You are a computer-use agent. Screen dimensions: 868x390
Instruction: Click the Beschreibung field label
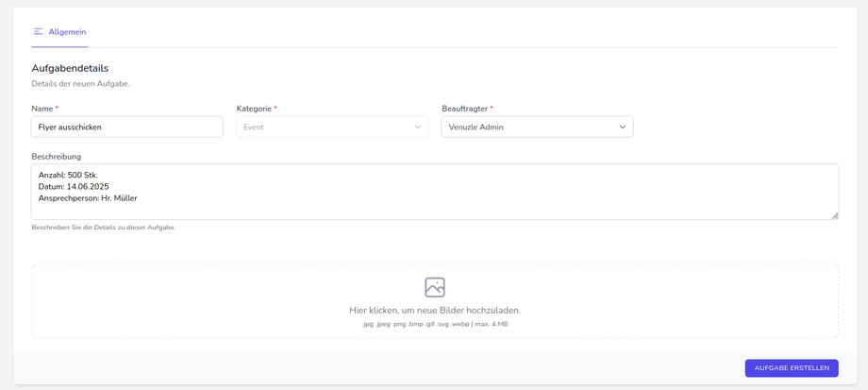pos(56,157)
